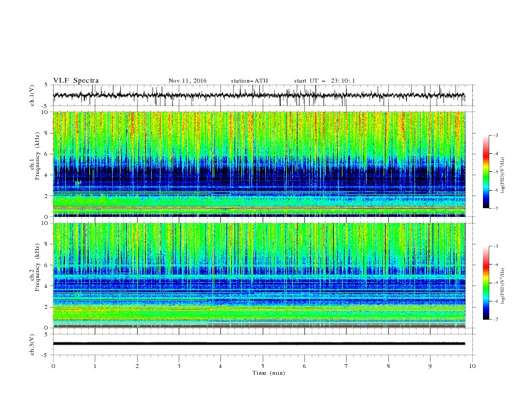Click the time axis tick label "7"
Screen dimensions: 532x411
pyautogui.click(x=347, y=366)
